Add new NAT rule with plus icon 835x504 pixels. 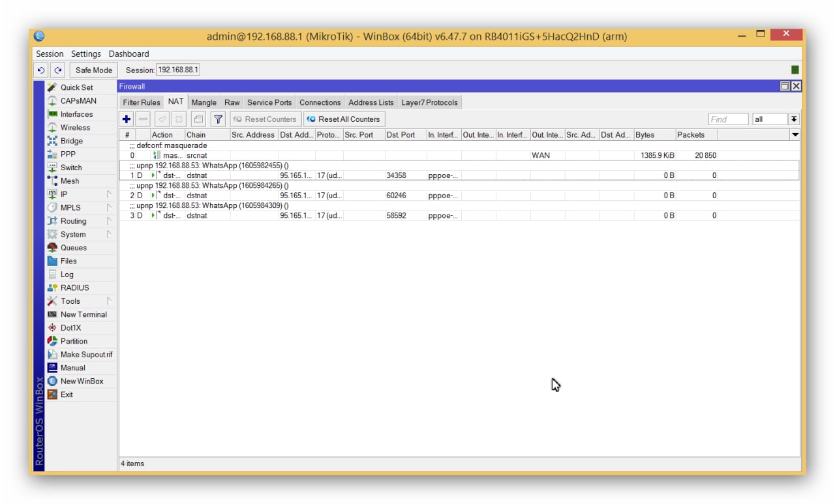[x=127, y=119]
